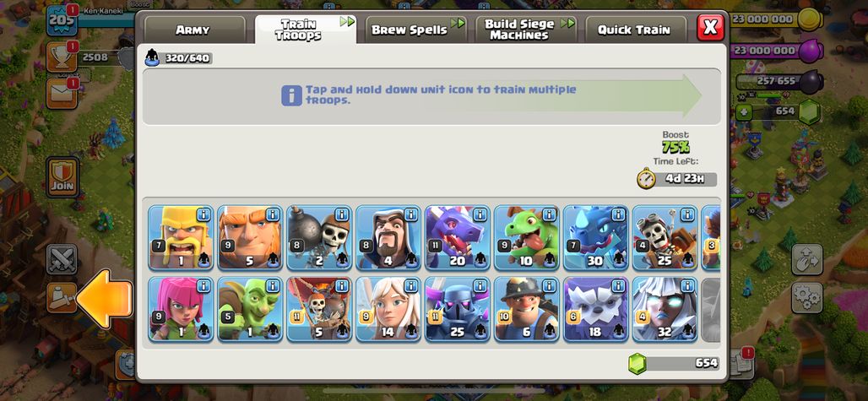Open the settings gears button
868x401 pixels.
coord(806,297)
